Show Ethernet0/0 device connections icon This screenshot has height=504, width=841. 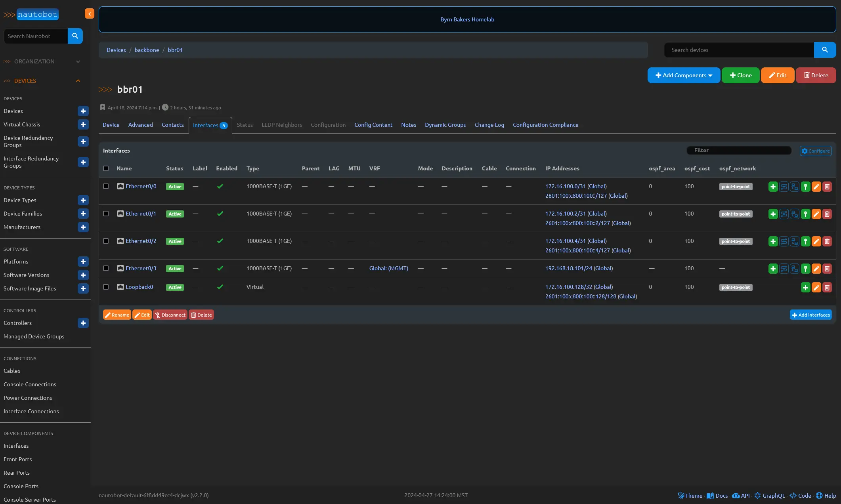click(794, 187)
